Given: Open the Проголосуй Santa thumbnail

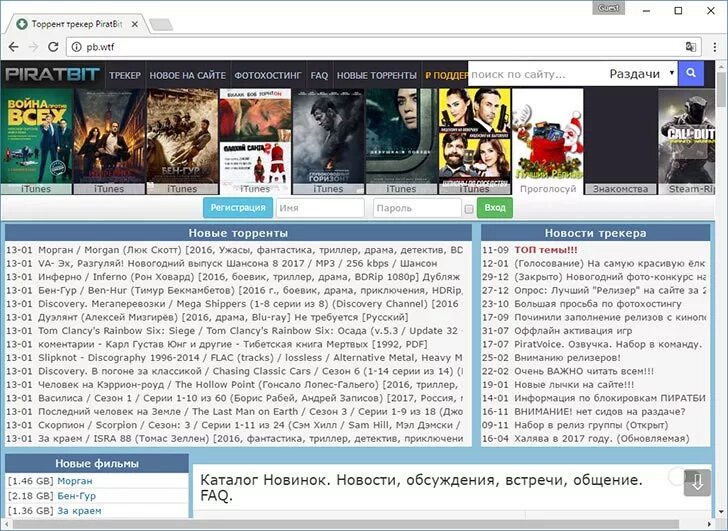Looking at the screenshot, I should (548, 141).
